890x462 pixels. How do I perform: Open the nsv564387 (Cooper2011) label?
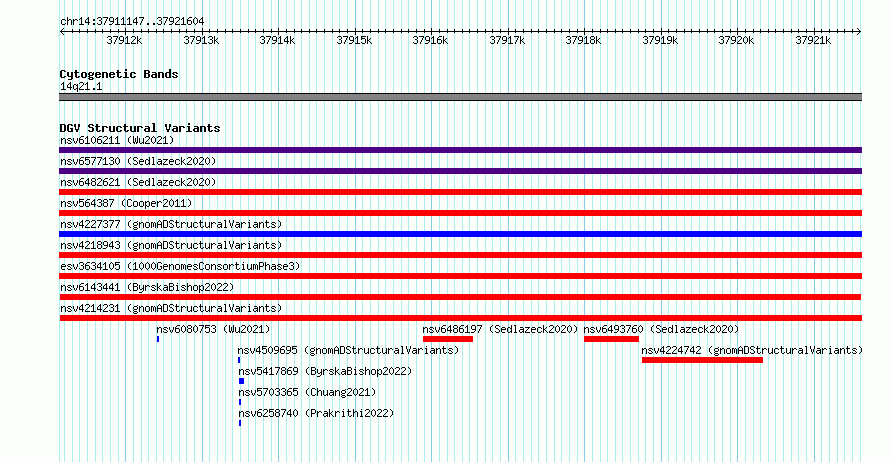[x=126, y=203]
